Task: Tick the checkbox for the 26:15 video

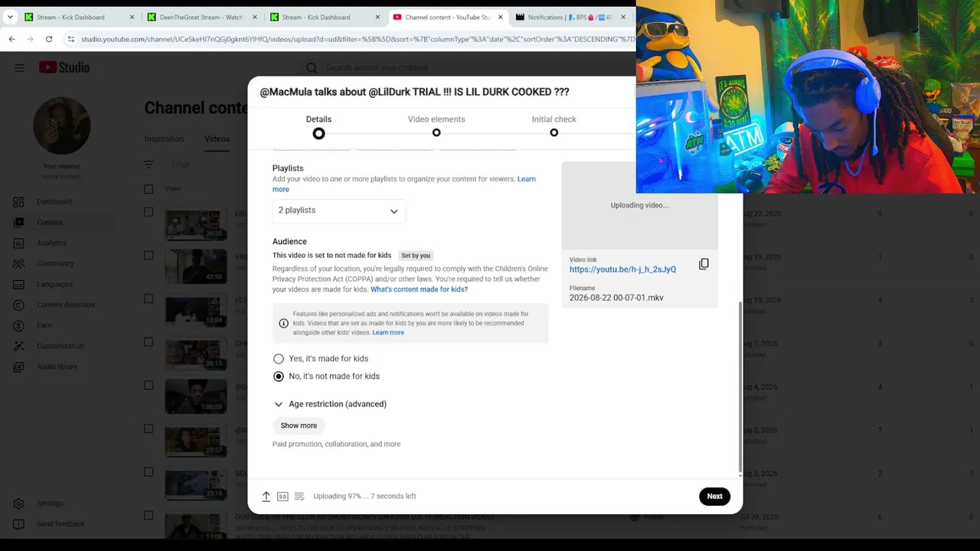Action: tap(149, 342)
